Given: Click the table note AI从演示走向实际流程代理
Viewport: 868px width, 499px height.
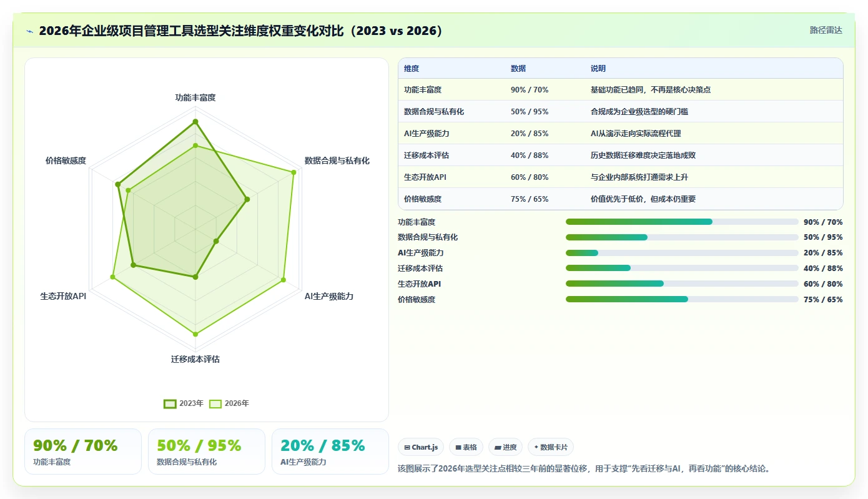Looking at the screenshot, I should click(636, 134).
